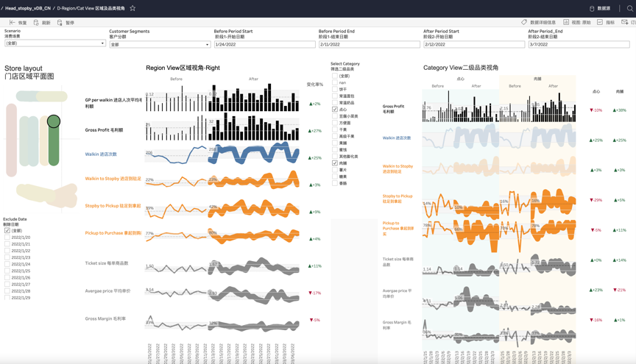Select the dark green store layout zone
636x364 pixels.
click(54, 140)
